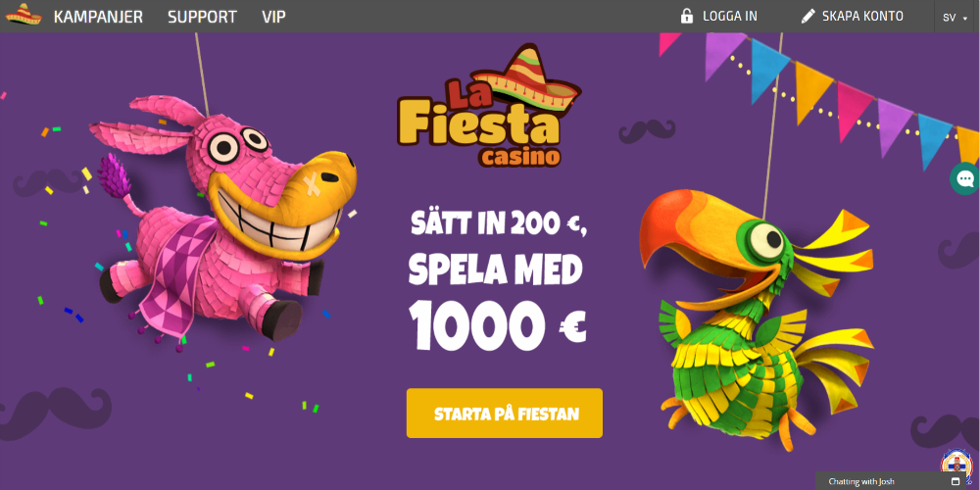Screen dimensions: 980x490
Task: Click the La Fiesta casino logo
Action: click(x=489, y=106)
